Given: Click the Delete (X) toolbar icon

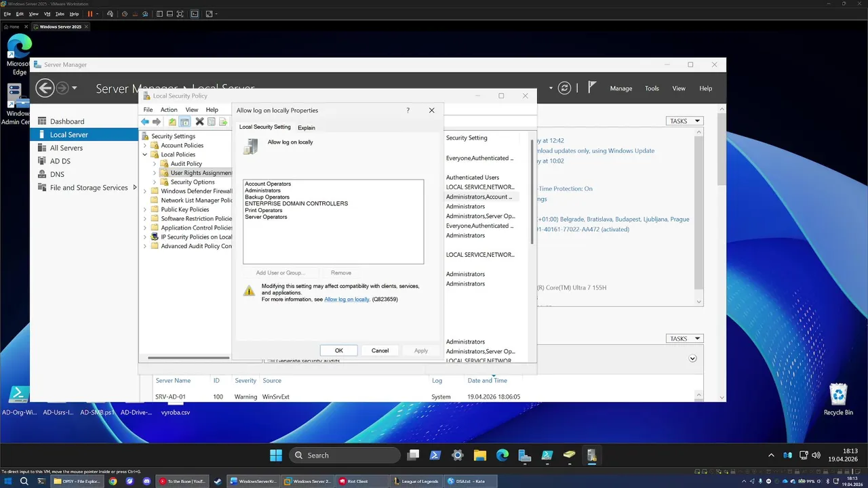Looking at the screenshot, I should coord(199,122).
